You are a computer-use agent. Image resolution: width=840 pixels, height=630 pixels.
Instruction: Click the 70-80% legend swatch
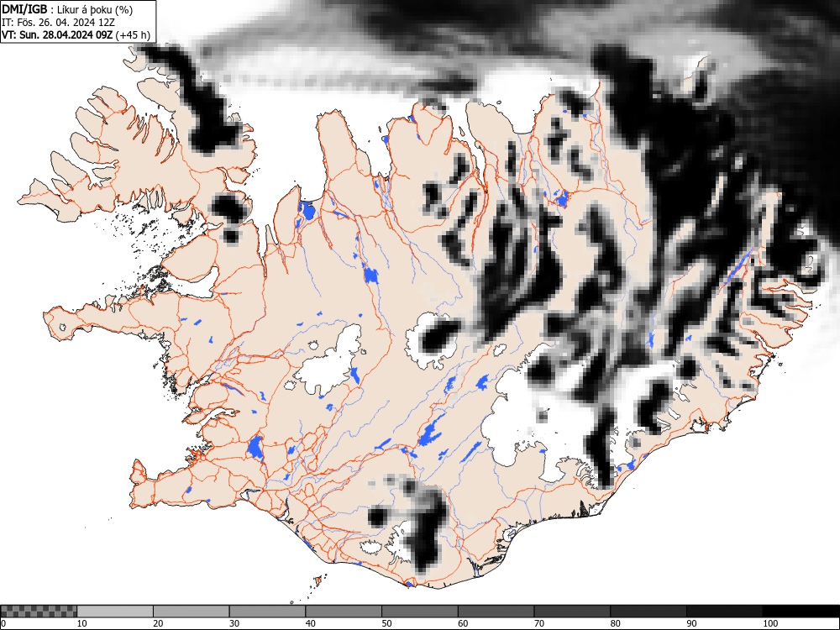(x=571, y=612)
